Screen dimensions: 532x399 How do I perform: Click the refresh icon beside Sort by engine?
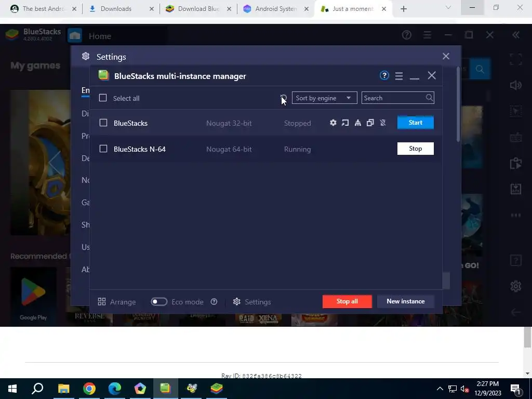pyautogui.click(x=284, y=98)
